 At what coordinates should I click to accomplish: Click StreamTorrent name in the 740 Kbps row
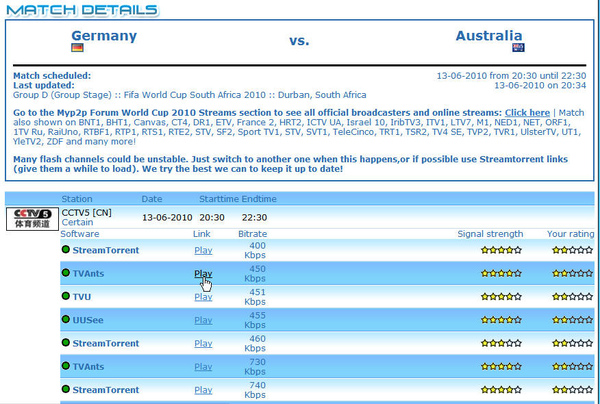click(x=106, y=390)
